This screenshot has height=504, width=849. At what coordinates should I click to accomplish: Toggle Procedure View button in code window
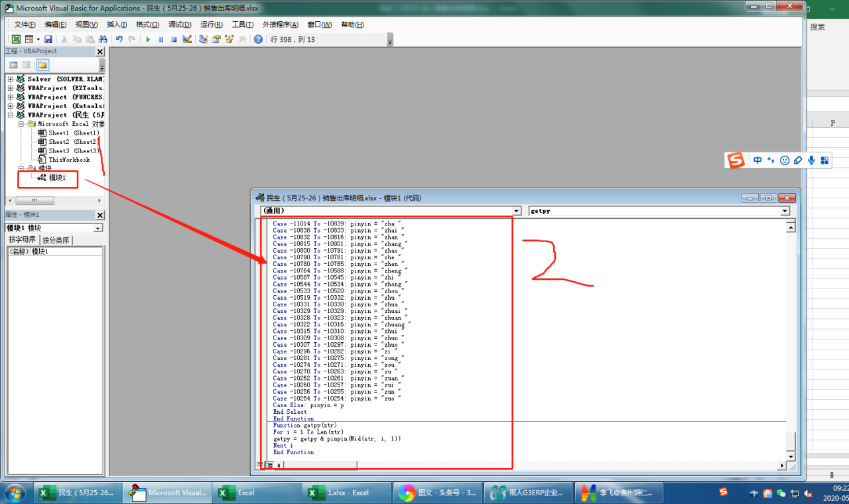pyautogui.click(x=260, y=466)
